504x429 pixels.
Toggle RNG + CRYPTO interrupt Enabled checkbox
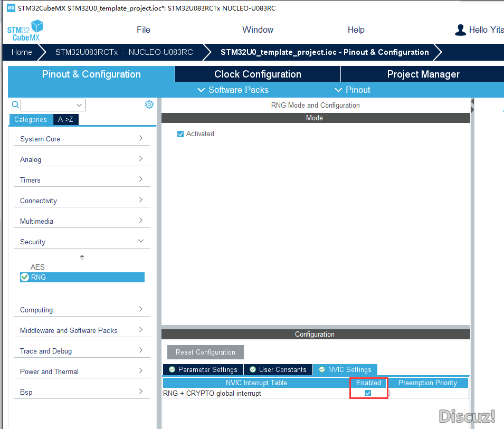[368, 393]
